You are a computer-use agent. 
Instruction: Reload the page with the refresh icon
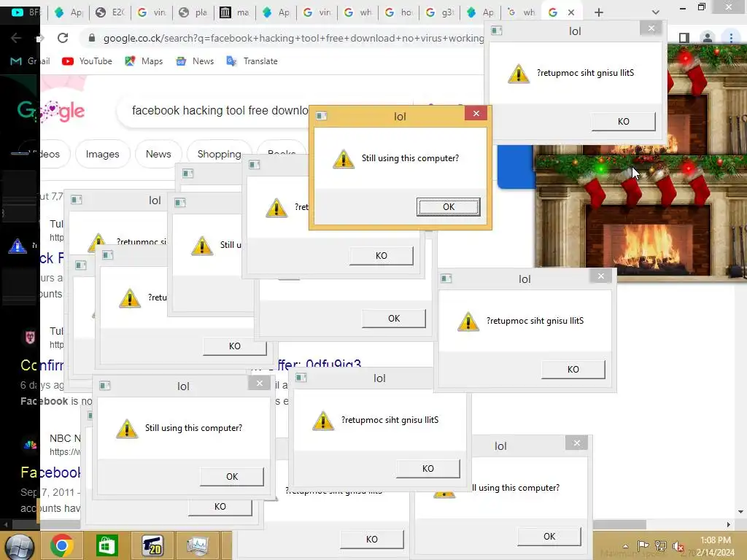coord(63,38)
